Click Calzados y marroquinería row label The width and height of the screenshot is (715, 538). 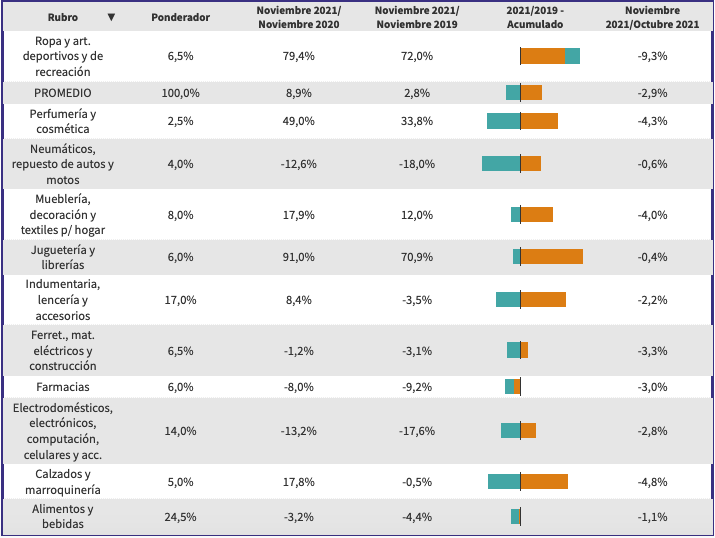pyautogui.click(x=63, y=482)
